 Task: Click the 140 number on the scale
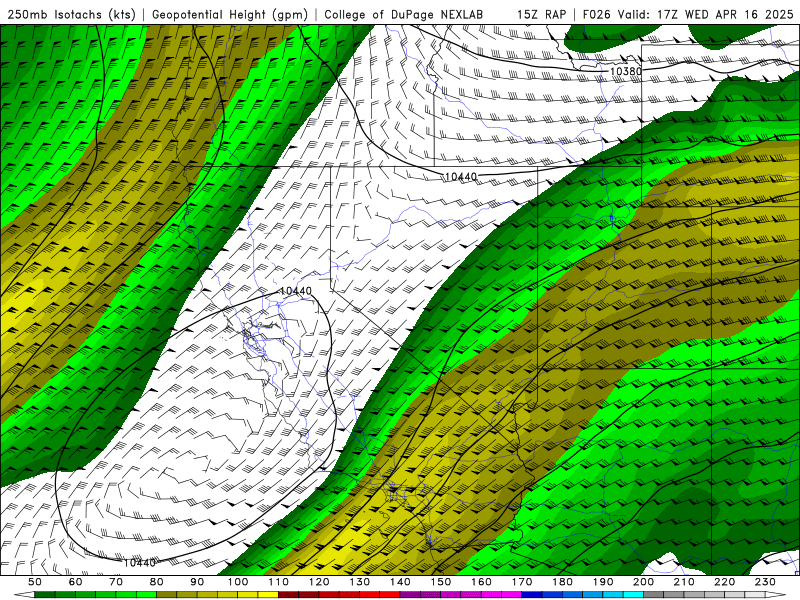[x=401, y=582]
